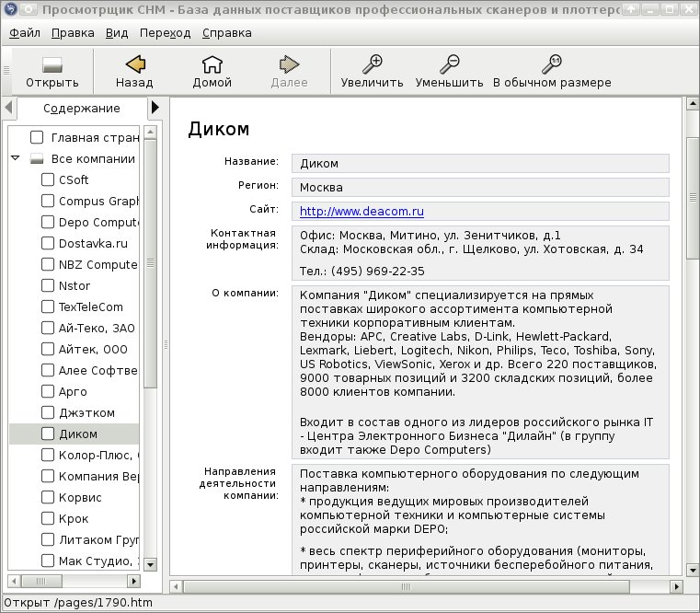Click content horizontal scroll left arrow

[176, 586]
